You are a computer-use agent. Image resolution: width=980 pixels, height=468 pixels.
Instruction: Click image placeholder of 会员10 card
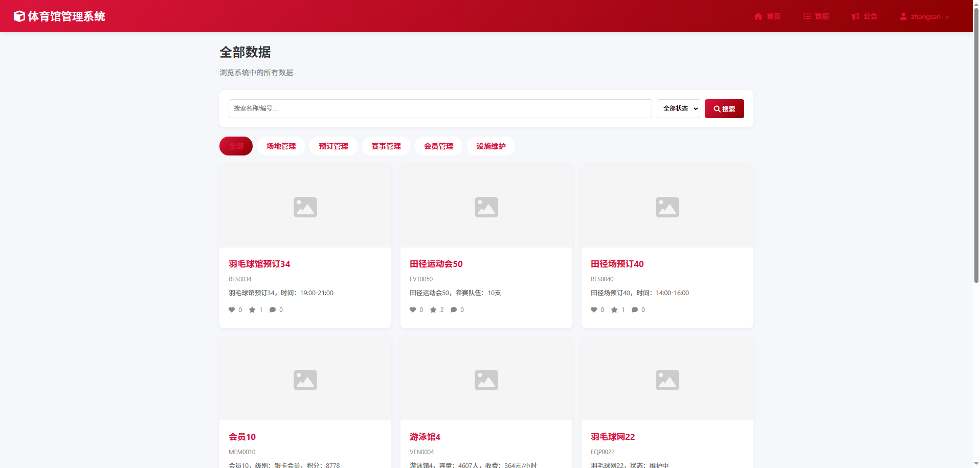tap(305, 380)
